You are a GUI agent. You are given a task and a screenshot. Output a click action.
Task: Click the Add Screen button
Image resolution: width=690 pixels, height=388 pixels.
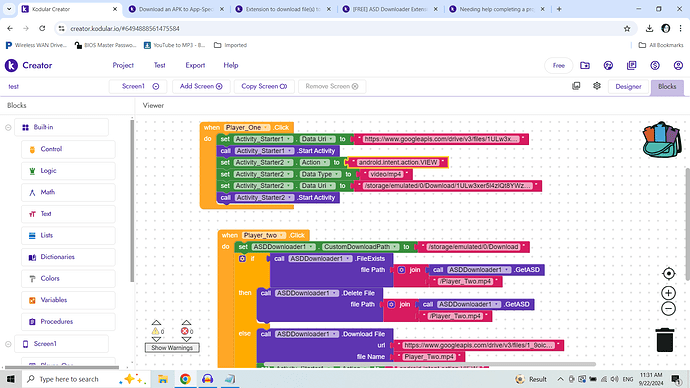point(201,86)
